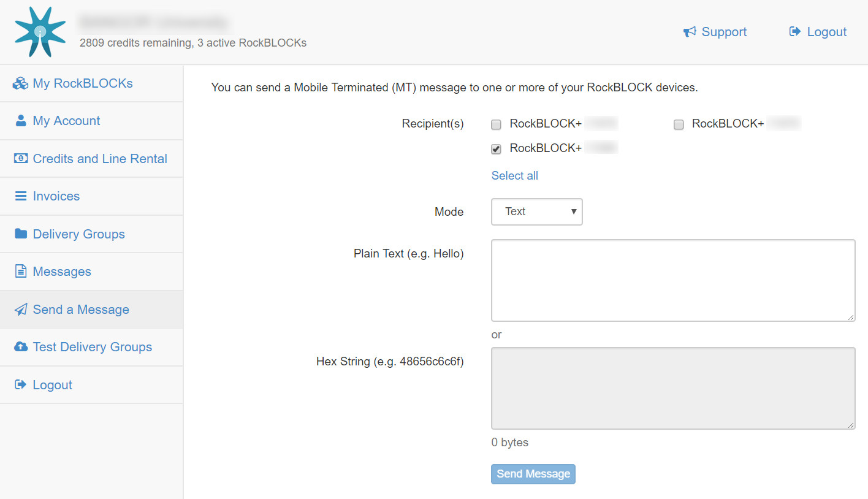The image size is (868, 499).
Task: Click into the Plain Text message box
Action: click(673, 280)
